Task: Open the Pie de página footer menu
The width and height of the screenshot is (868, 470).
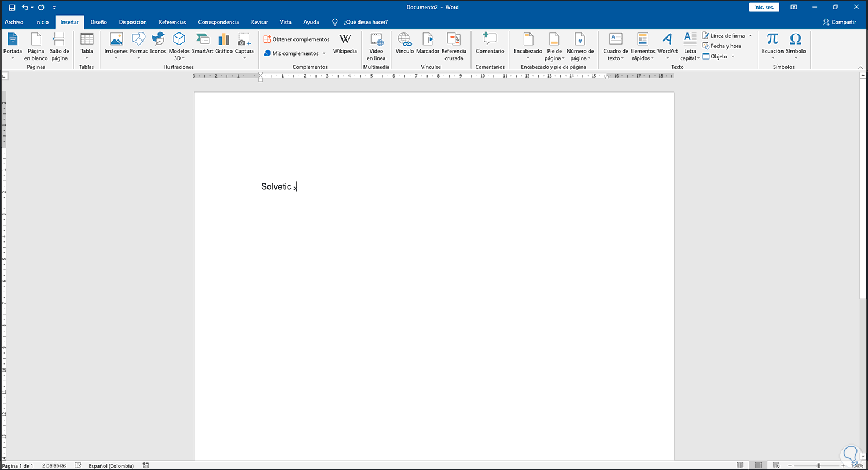Action: (554, 47)
